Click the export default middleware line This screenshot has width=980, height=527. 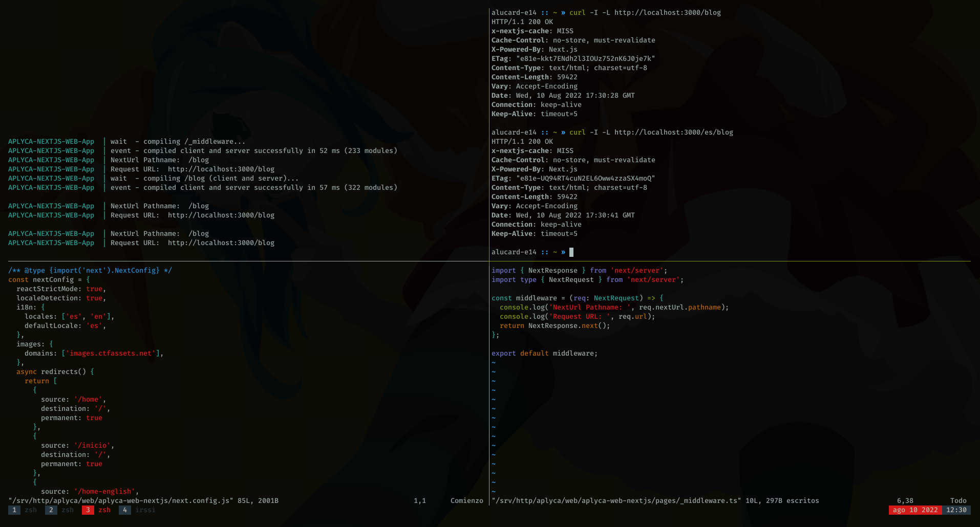point(544,353)
